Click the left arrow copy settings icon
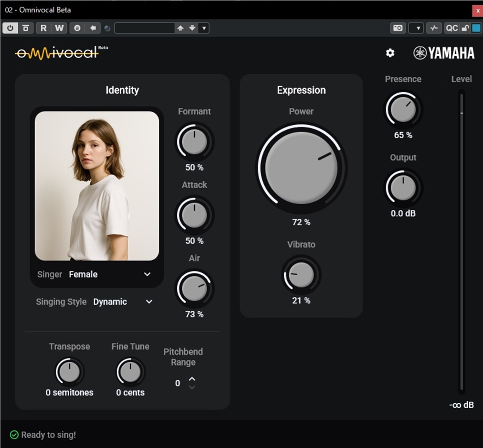Viewport: 483px width, 448px height. (93, 28)
